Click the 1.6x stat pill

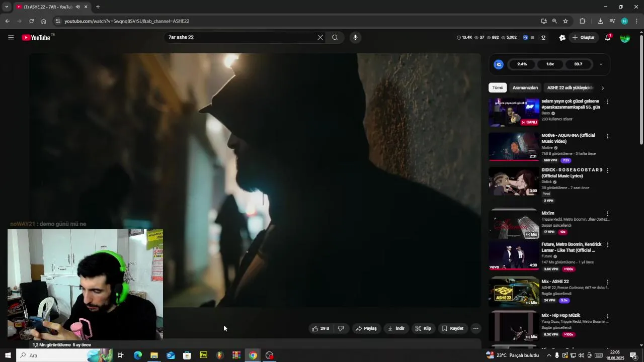(550, 64)
